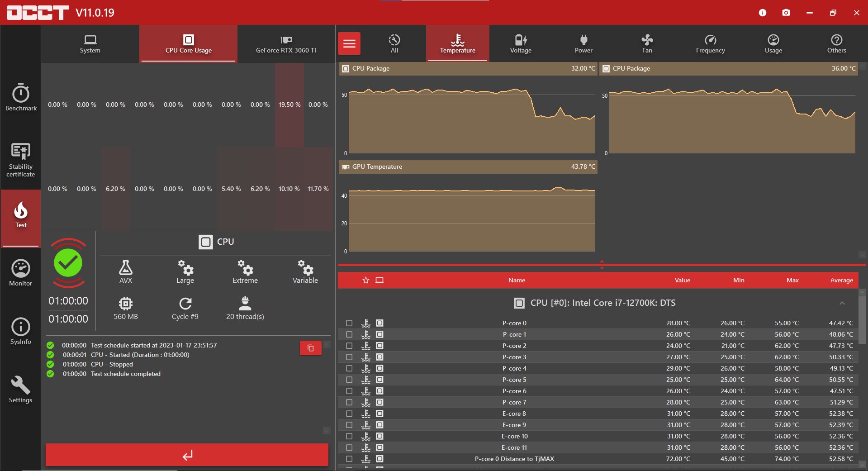868x471 pixels.
Task: Toggle checkbox for P-core 5 row
Action: pyautogui.click(x=349, y=380)
